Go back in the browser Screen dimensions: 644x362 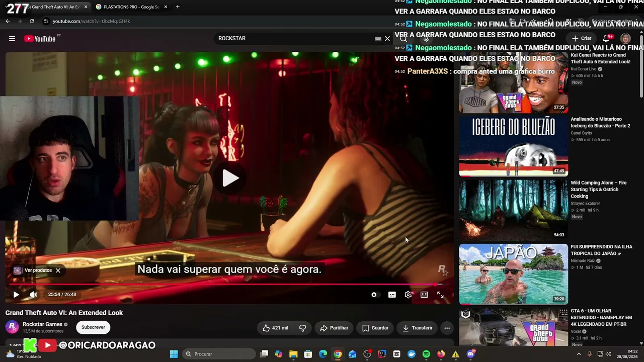click(x=8, y=21)
